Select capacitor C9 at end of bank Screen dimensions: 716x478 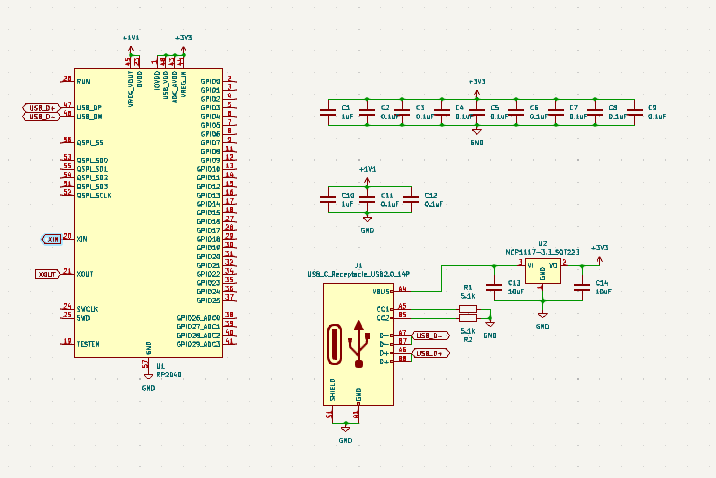point(633,112)
